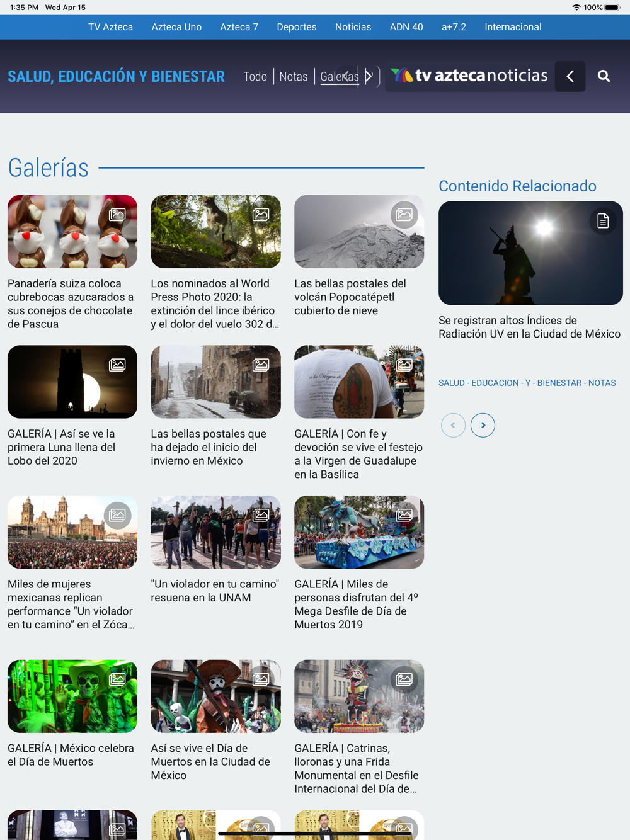The image size is (630, 840).
Task: Open Azteca 7 in top menu
Action: click(x=239, y=27)
